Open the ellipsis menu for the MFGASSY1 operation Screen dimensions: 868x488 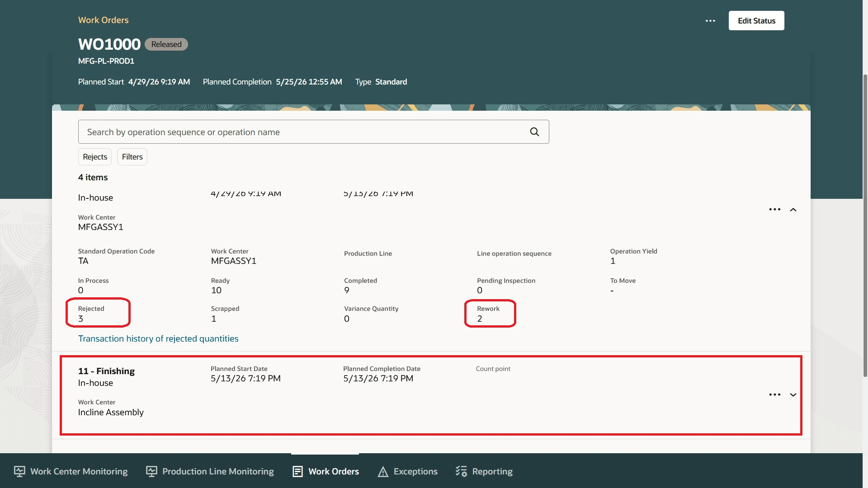(x=775, y=209)
